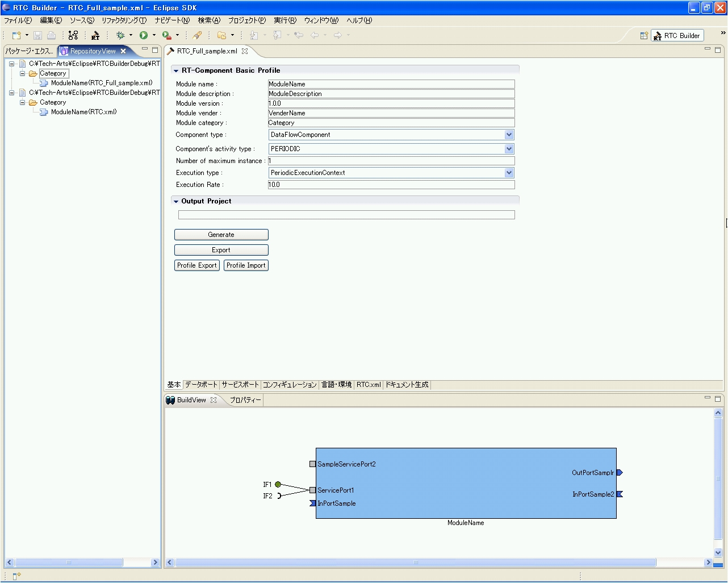Open the Component type dropdown
The height and width of the screenshot is (583, 728).
[x=509, y=135]
